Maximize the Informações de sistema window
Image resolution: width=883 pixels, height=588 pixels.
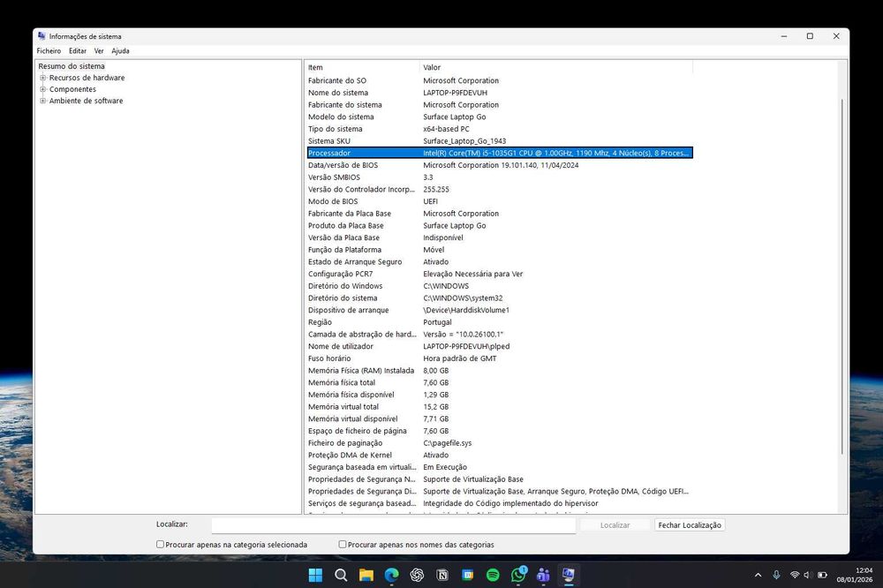click(810, 36)
